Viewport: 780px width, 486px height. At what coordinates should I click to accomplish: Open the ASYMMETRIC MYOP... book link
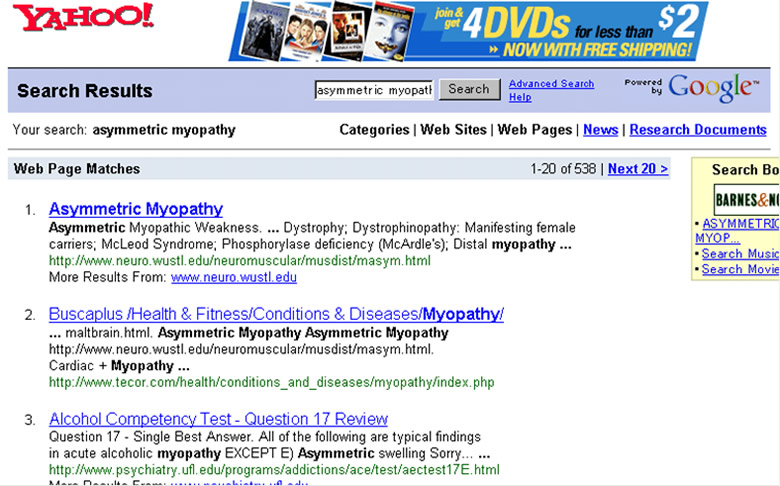[x=737, y=231]
